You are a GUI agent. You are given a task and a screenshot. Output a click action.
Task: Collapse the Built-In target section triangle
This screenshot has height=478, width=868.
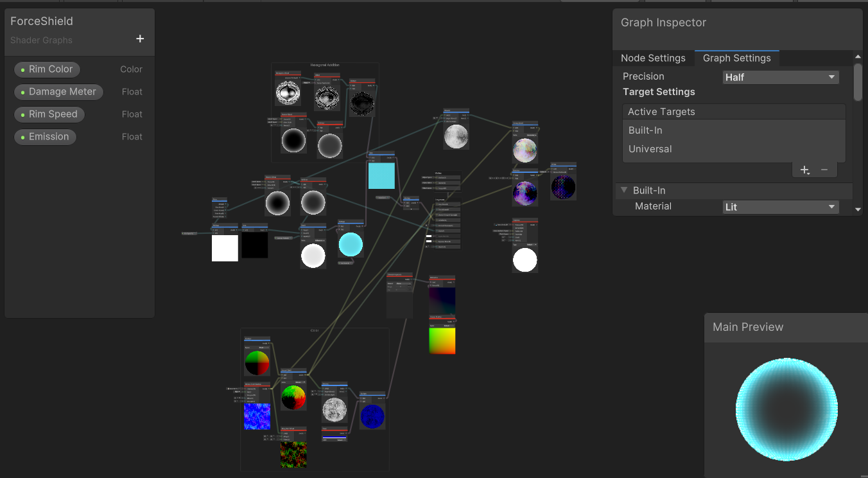click(623, 190)
